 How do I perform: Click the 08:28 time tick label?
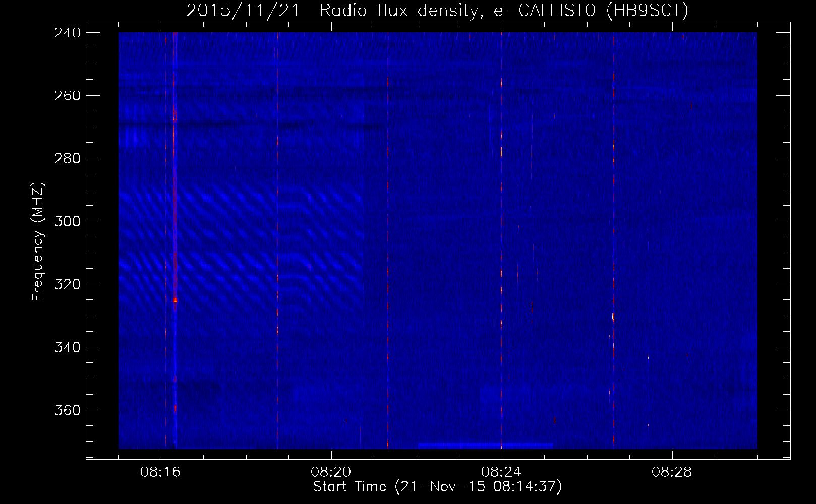[x=672, y=473]
